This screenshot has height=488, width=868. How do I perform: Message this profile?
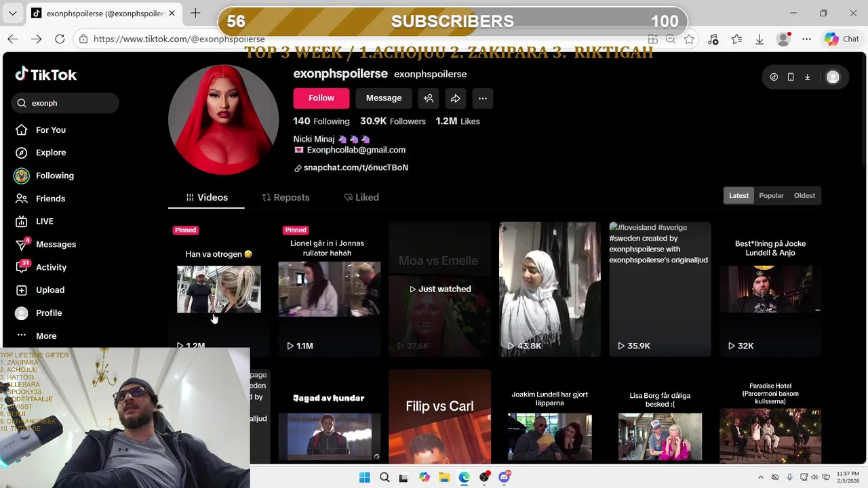click(x=384, y=98)
